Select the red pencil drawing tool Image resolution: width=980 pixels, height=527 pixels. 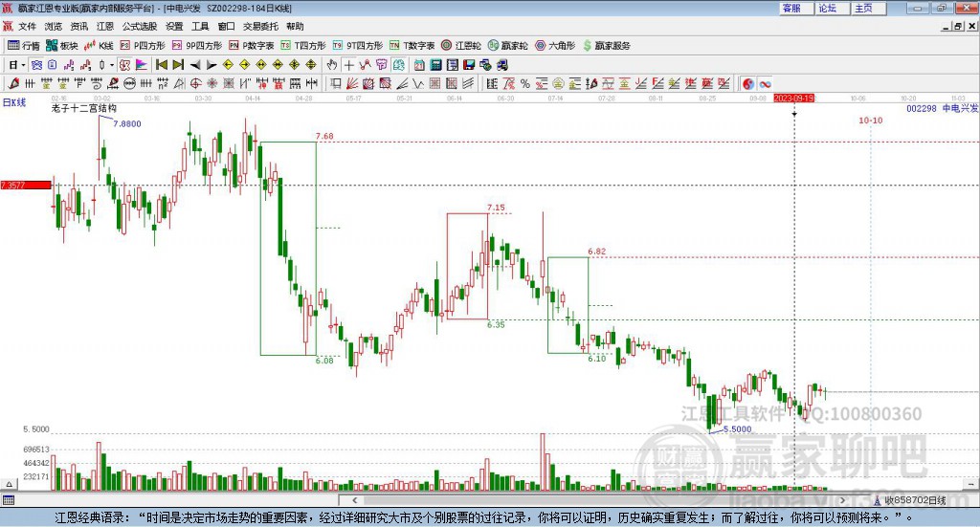[13, 83]
